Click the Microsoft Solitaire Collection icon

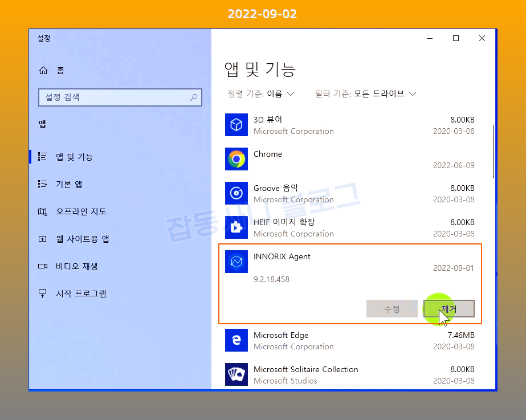tap(237, 374)
